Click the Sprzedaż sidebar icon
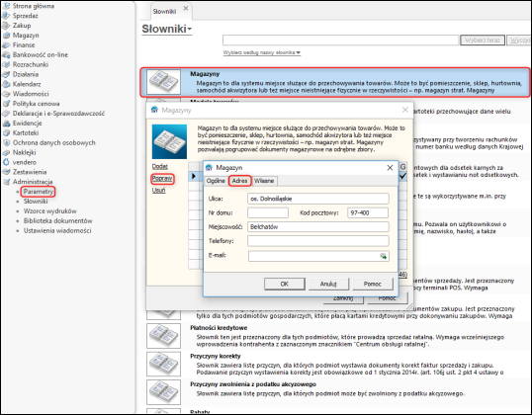 [x=6, y=16]
